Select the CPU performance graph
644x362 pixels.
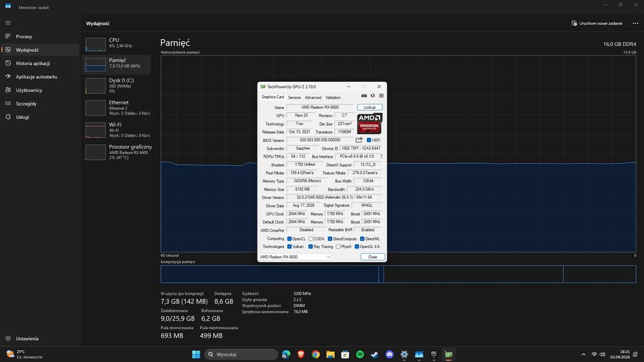click(x=95, y=44)
